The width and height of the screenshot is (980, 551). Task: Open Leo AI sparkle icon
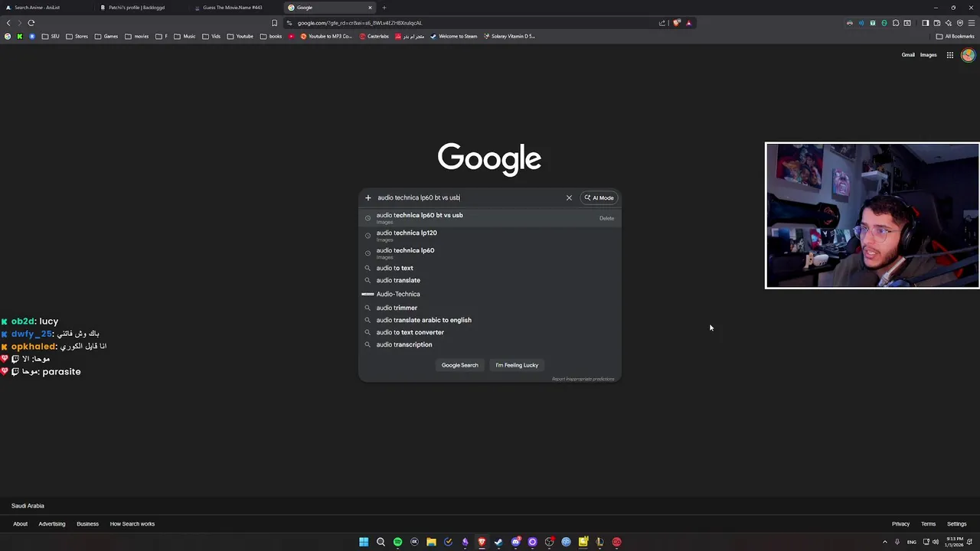948,23
